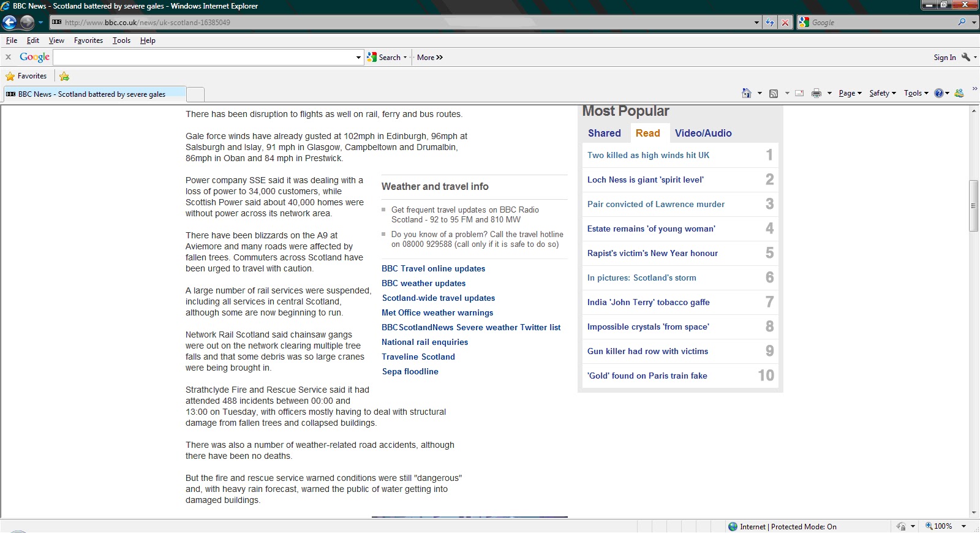980x533 pixels.
Task: Open 'In pictures: Scotland's storm' link
Action: (642, 278)
